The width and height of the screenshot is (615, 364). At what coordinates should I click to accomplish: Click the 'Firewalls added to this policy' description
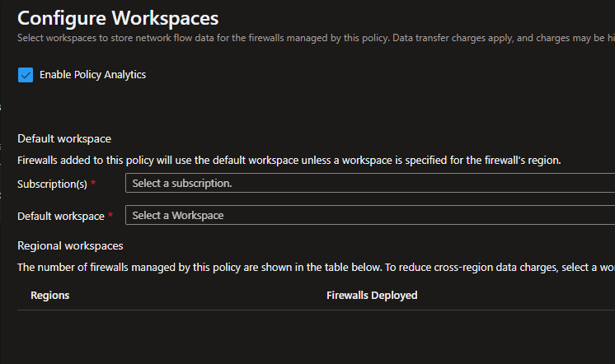pyautogui.click(x=289, y=160)
